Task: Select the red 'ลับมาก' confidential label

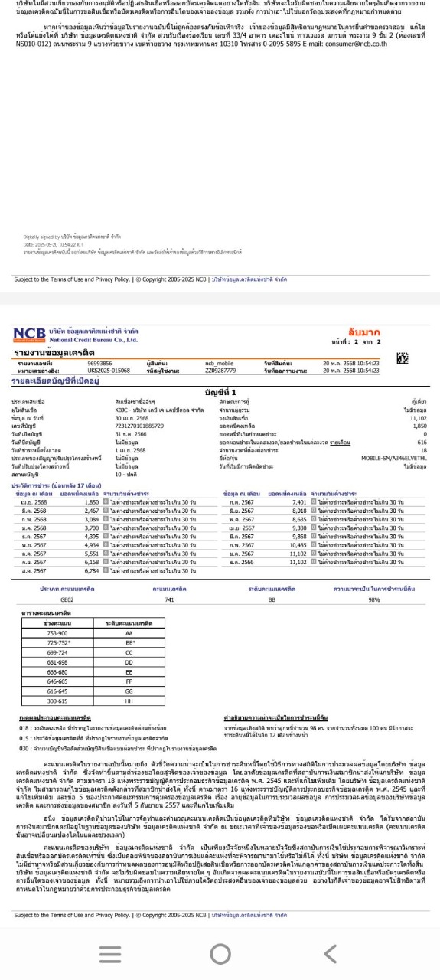Action: [x=363, y=332]
